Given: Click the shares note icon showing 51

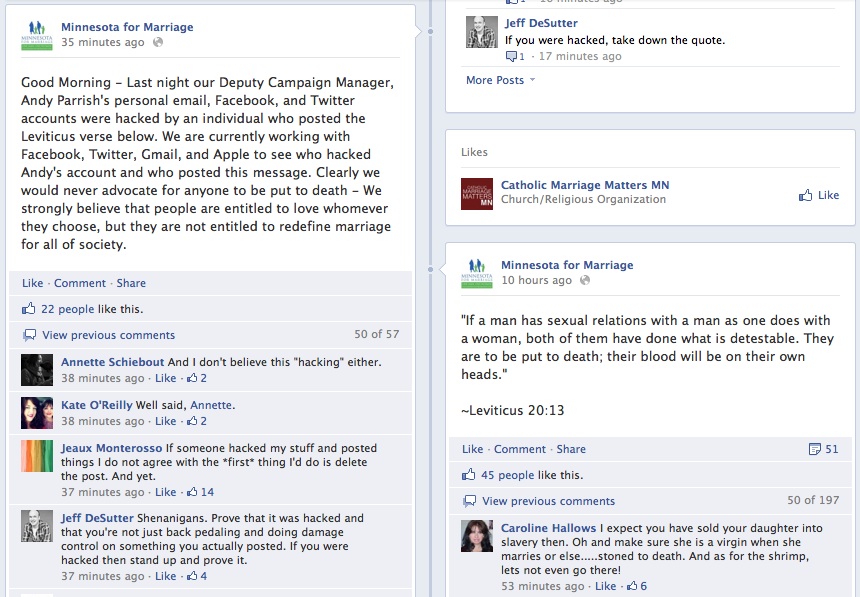Looking at the screenshot, I should click(x=815, y=449).
